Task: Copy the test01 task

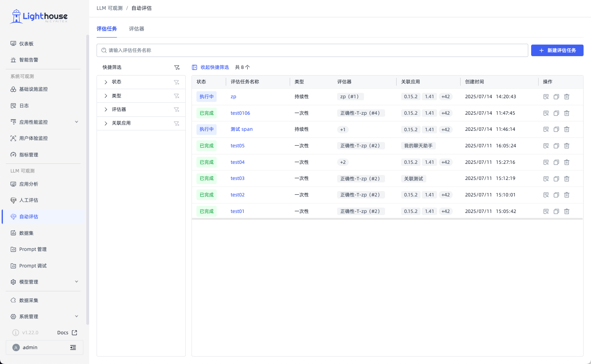Action: [x=556, y=211]
